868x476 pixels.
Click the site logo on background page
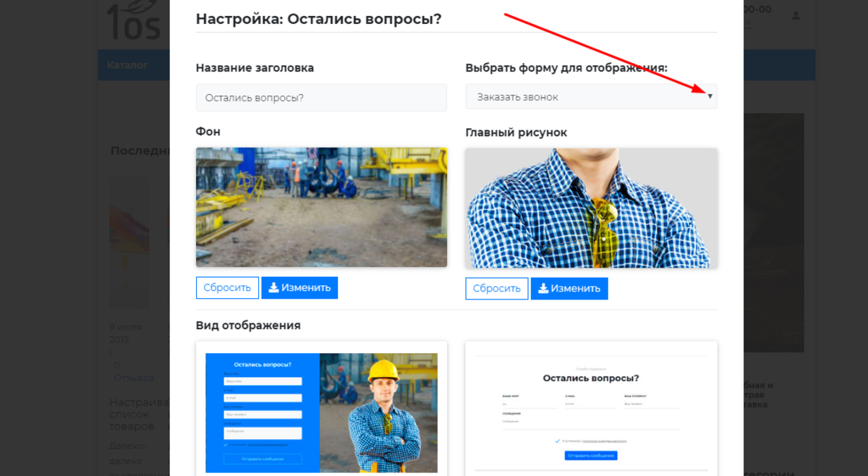134,22
